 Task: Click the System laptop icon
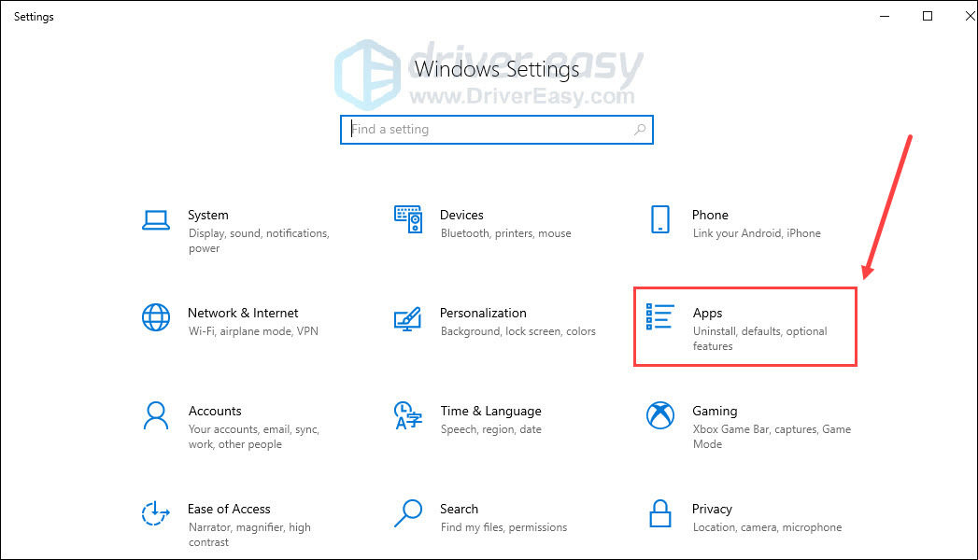click(x=156, y=220)
